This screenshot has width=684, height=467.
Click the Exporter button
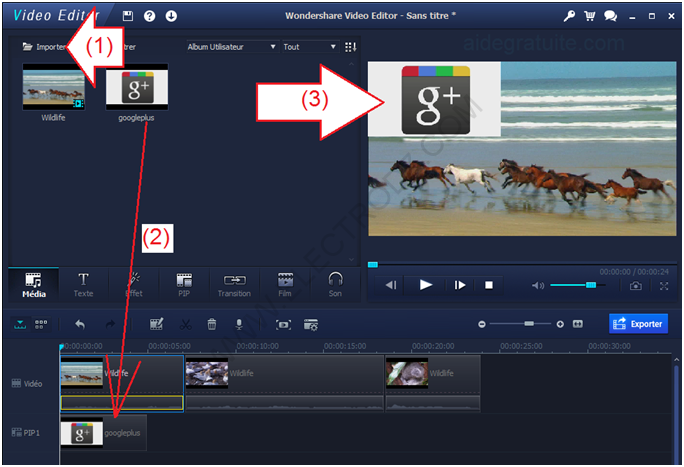click(638, 324)
